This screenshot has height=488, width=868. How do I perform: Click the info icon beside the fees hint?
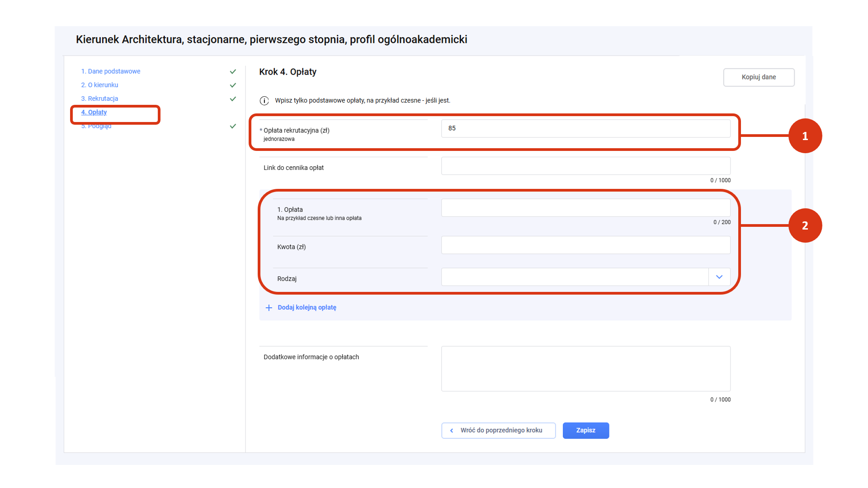[264, 101]
